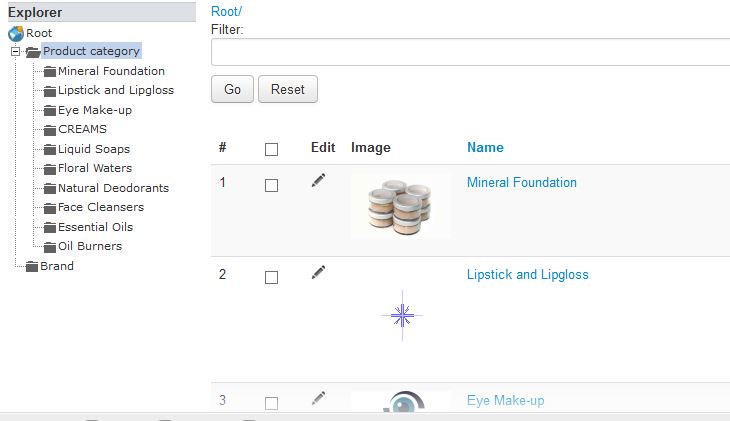Open Floral Waters in Explorer tree

click(x=95, y=168)
